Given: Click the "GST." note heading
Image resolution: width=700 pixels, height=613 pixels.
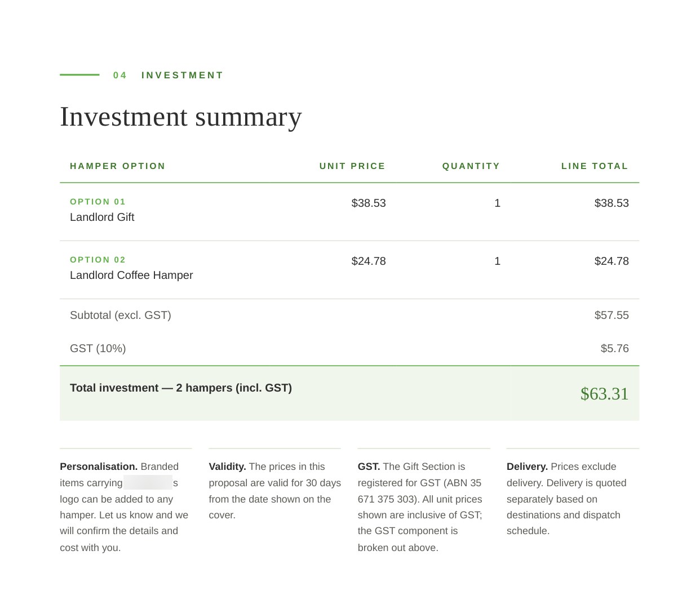Looking at the screenshot, I should 369,467.
